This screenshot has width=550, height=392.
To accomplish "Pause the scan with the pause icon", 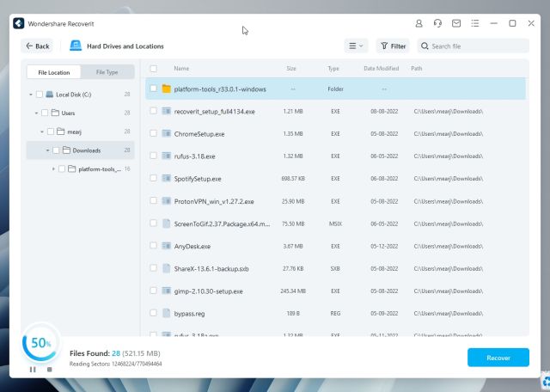I will pyautogui.click(x=33, y=369).
